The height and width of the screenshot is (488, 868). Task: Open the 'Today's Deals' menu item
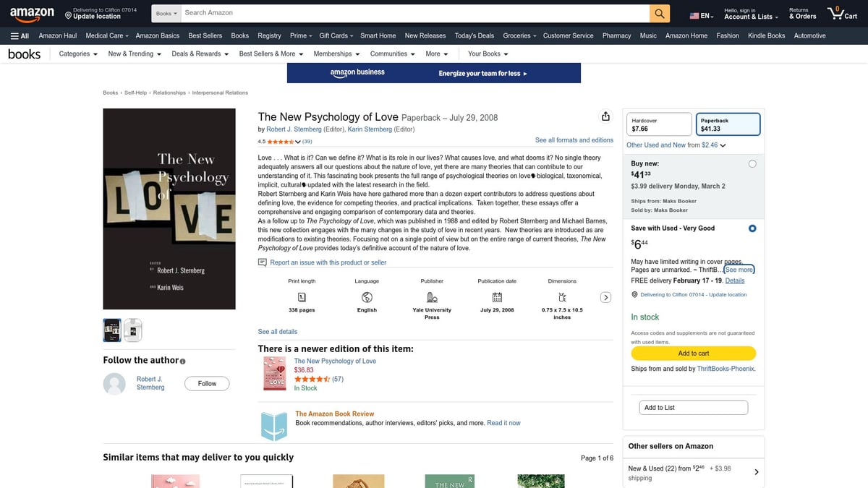point(474,35)
